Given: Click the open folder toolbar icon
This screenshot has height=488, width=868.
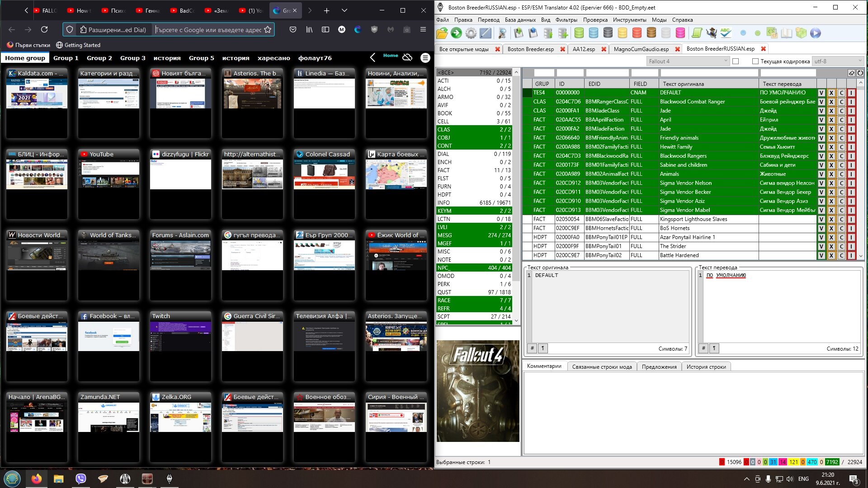Looking at the screenshot, I should pyautogui.click(x=442, y=33).
